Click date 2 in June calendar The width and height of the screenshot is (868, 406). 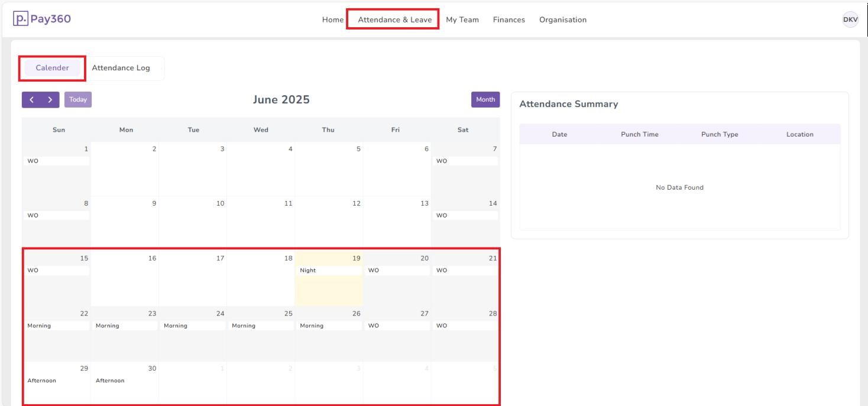click(x=154, y=149)
